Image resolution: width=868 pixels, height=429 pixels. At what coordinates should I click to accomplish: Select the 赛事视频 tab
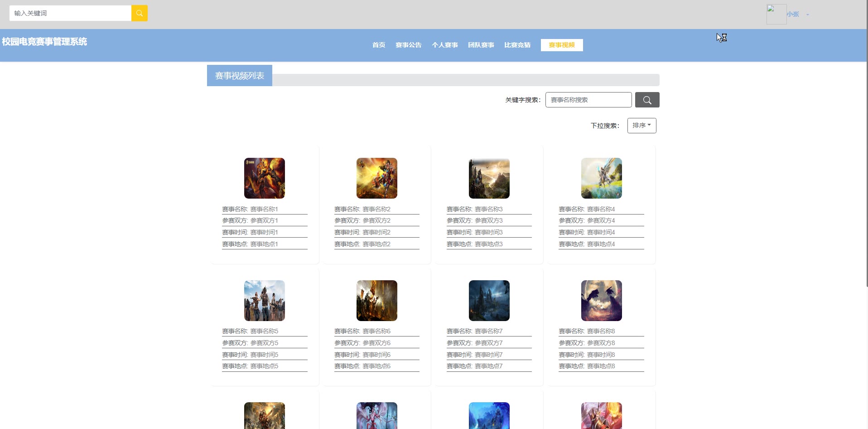tap(562, 45)
